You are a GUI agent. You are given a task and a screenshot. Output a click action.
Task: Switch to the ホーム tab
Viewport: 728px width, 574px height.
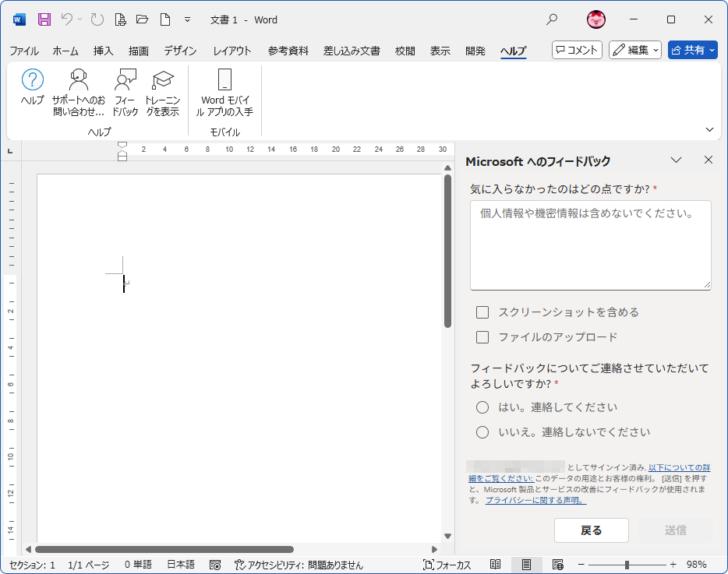65,51
